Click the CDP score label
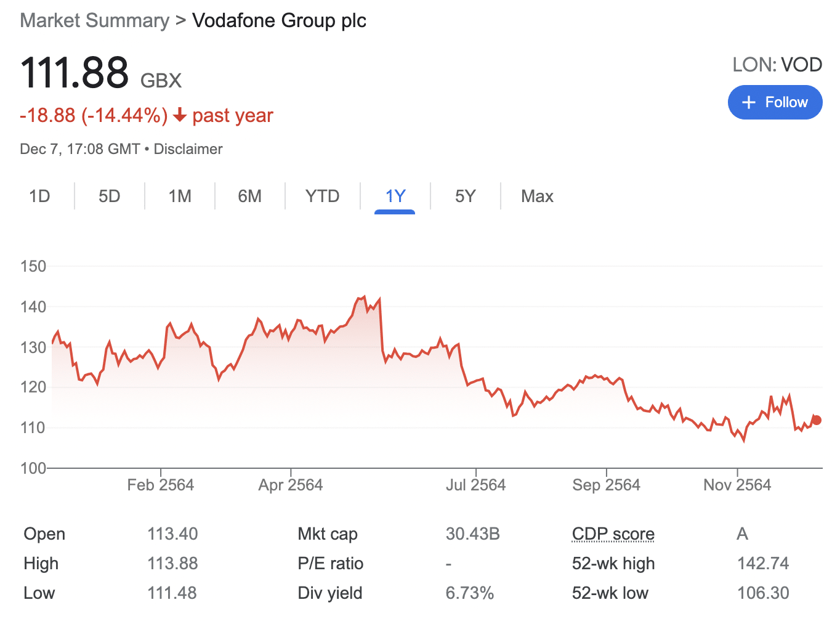 click(x=613, y=534)
